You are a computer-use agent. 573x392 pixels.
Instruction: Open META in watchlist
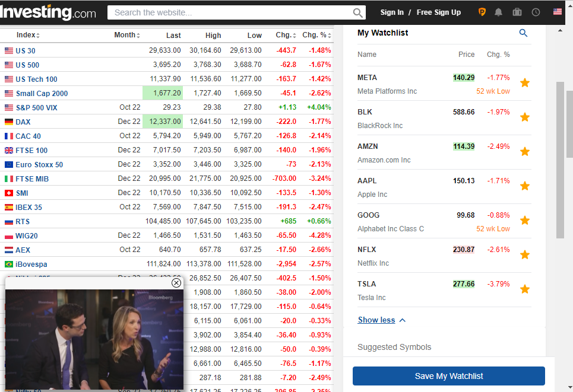tap(367, 77)
